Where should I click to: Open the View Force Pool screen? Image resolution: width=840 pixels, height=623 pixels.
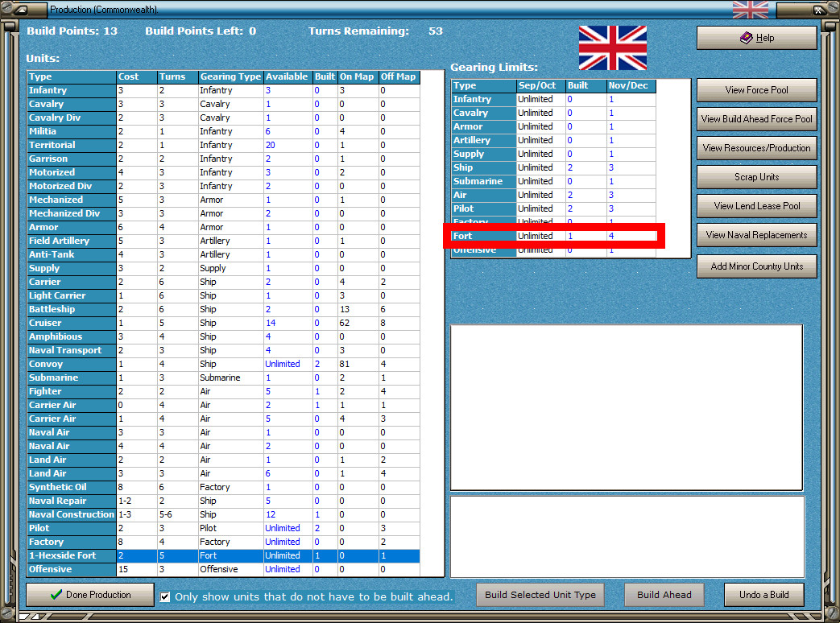[x=756, y=90]
